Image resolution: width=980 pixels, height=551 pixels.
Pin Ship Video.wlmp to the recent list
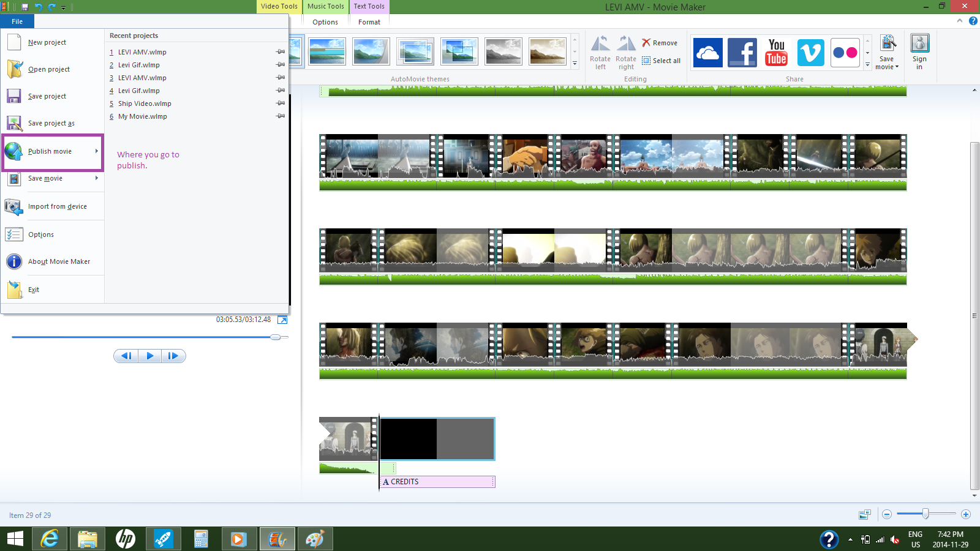(x=281, y=103)
